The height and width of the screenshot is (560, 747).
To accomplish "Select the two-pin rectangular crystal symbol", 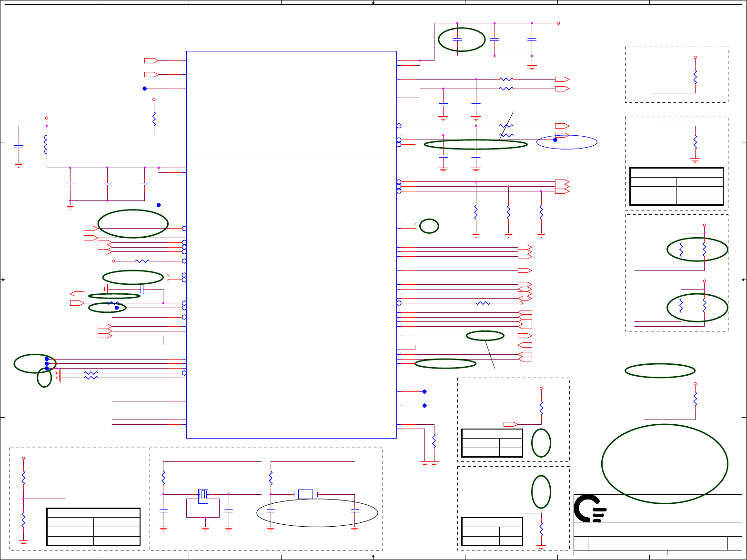I will pyautogui.click(x=305, y=494).
